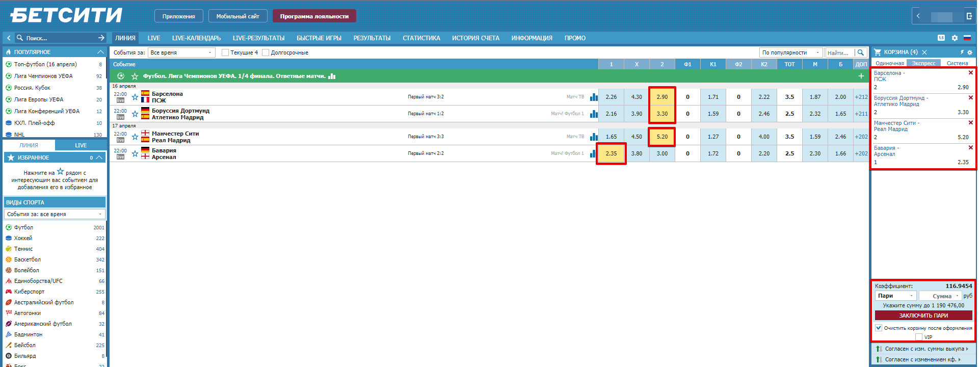This screenshot has width=980, height=367.
Task: Enable the Текущие 4 checkbox
Action: pos(225,53)
